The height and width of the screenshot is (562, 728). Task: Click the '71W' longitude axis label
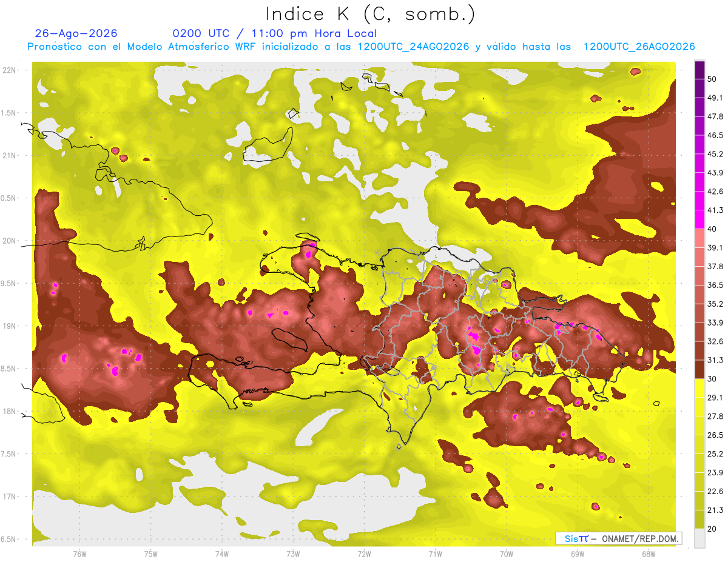(x=436, y=554)
